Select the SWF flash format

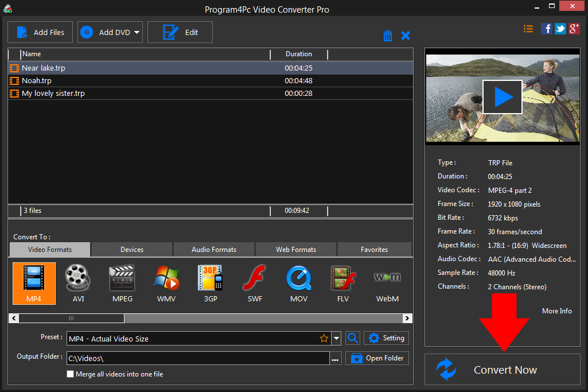coord(254,283)
